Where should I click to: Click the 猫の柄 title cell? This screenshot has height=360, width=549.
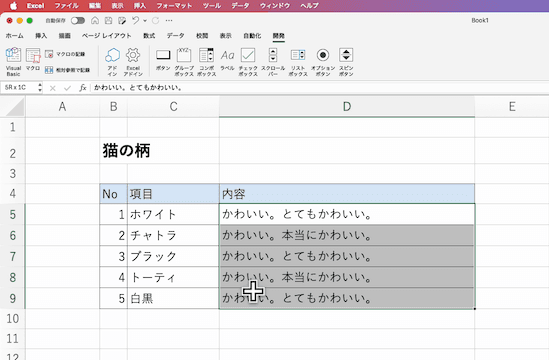(x=126, y=151)
